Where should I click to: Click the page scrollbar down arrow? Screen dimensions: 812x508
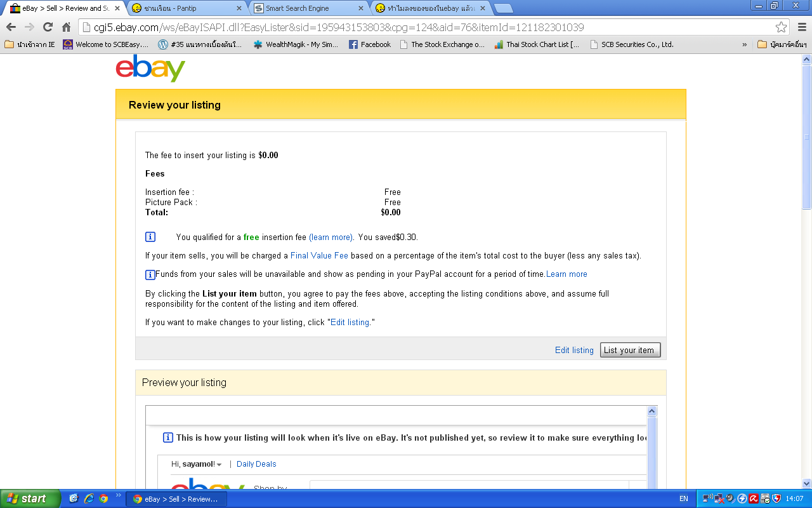click(807, 483)
